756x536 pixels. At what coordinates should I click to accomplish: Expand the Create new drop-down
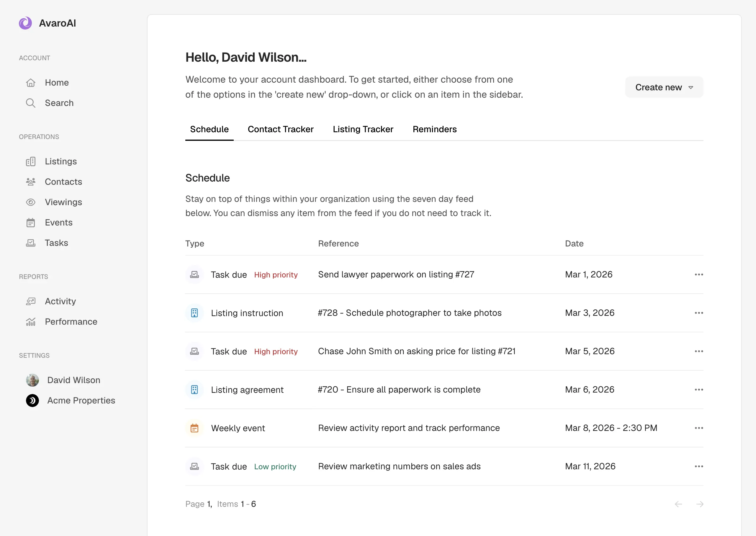(x=664, y=87)
